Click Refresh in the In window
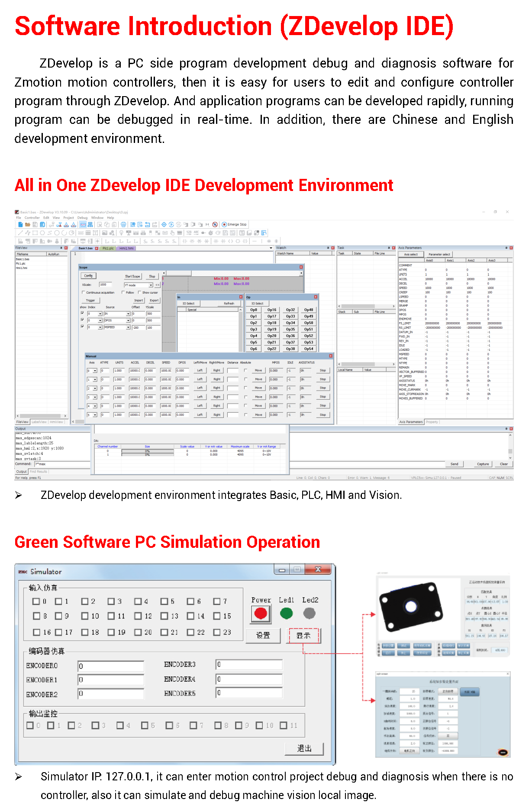 pyautogui.click(x=229, y=304)
